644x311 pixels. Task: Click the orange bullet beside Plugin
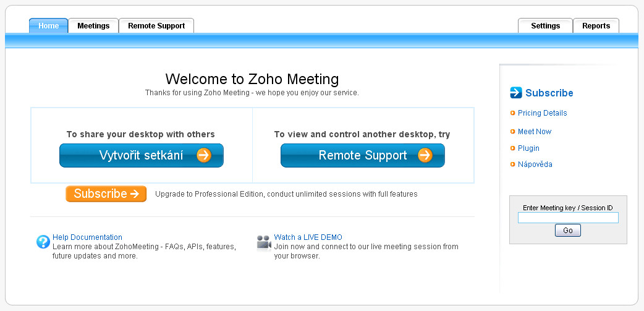[512, 148]
